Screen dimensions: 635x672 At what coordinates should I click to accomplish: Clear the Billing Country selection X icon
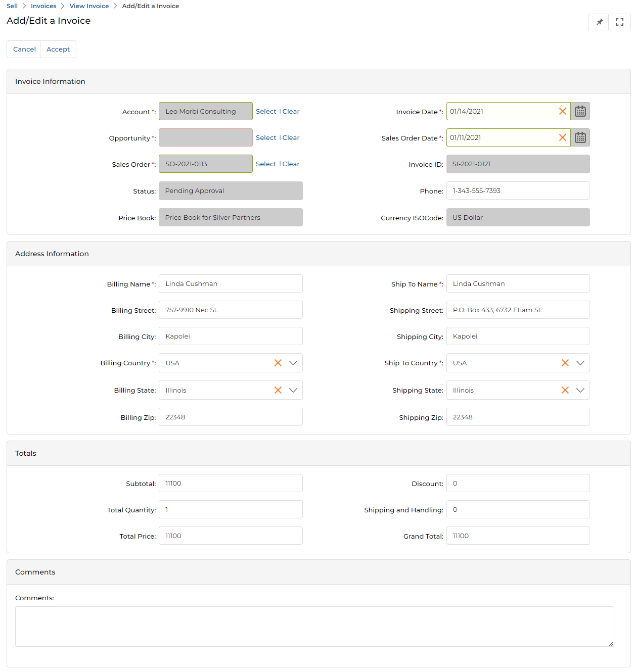[x=278, y=363]
